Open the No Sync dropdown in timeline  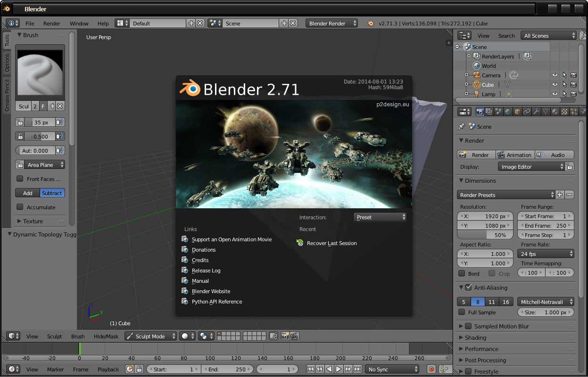click(x=392, y=369)
